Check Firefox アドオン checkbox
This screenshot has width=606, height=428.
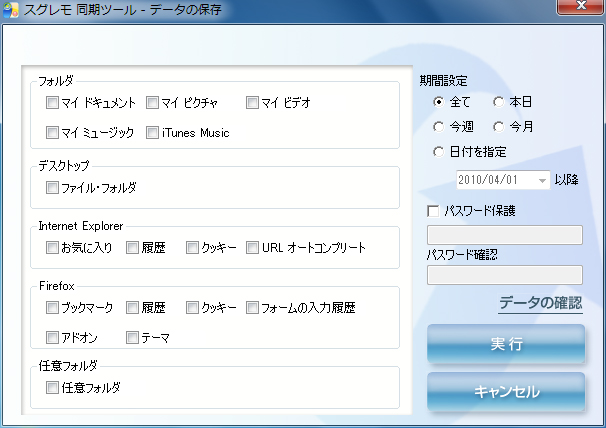[x=52, y=338]
